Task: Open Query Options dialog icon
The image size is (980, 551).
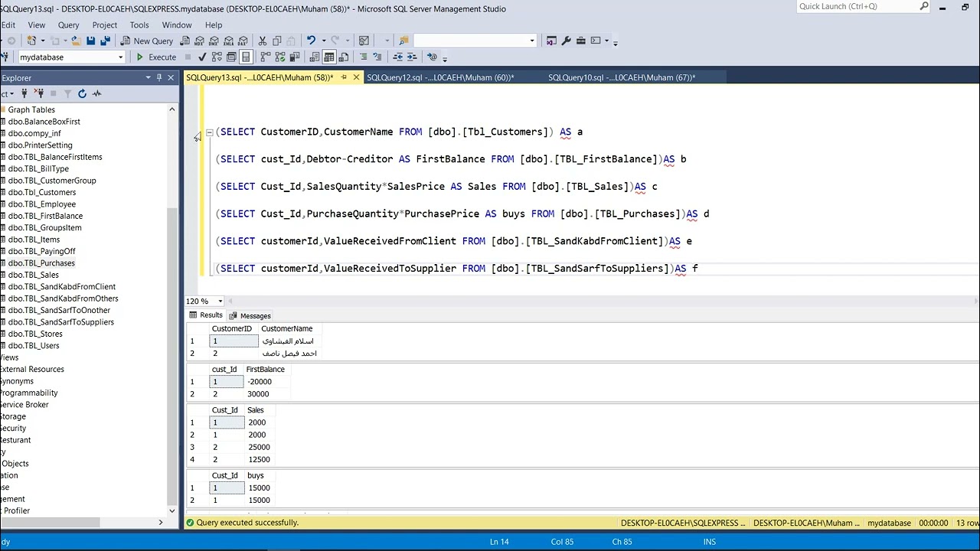Action: point(231,57)
